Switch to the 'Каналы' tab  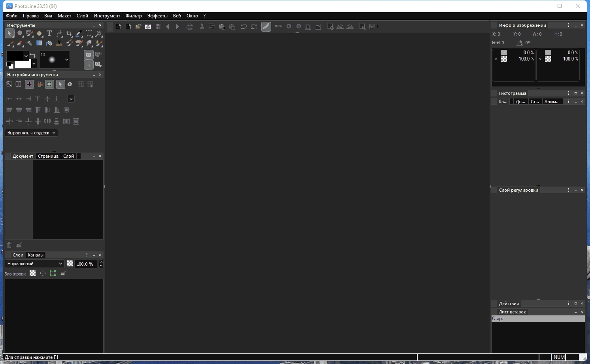click(x=36, y=255)
